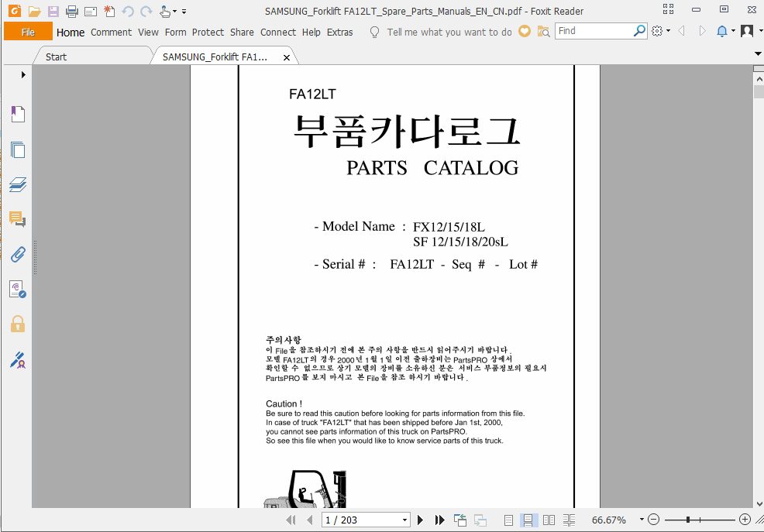Open the Bookmarks panel in the sidebar

pyautogui.click(x=18, y=114)
